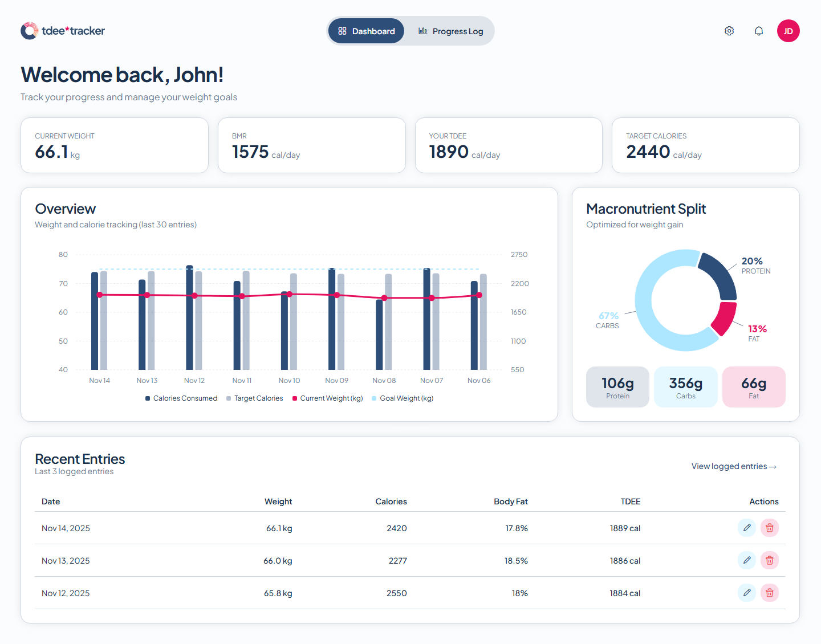Edit the Nov 13, 2025 entry
Screen dimensions: 821x644
tap(747, 560)
